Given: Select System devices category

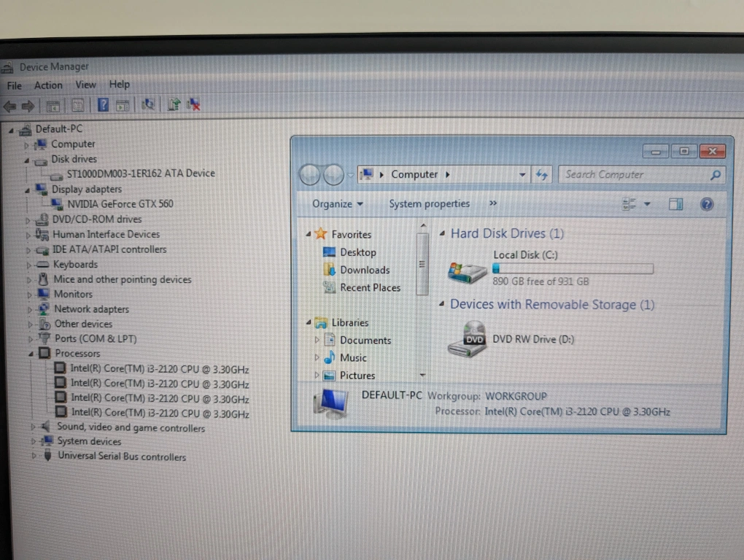Looking at the screenshot, I should [89, 441].
